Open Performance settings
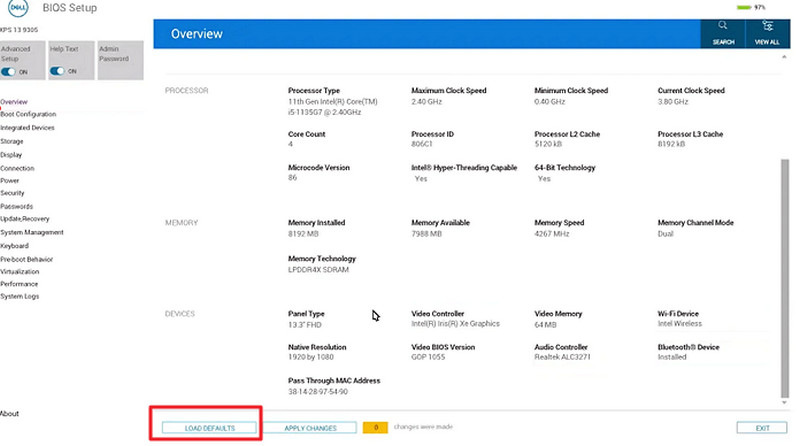The width and height of the screenshot is (800, 446). (x=19, y=284)
